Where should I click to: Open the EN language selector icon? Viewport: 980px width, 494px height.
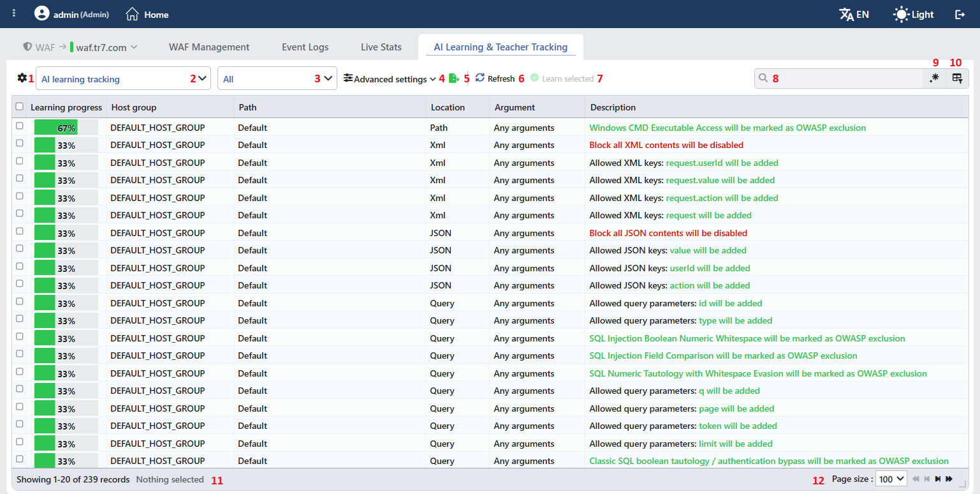(847, 14)
